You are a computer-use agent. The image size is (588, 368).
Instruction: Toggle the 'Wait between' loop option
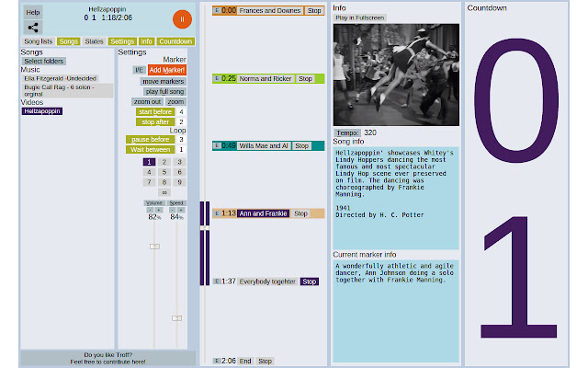tap(151, 149)
